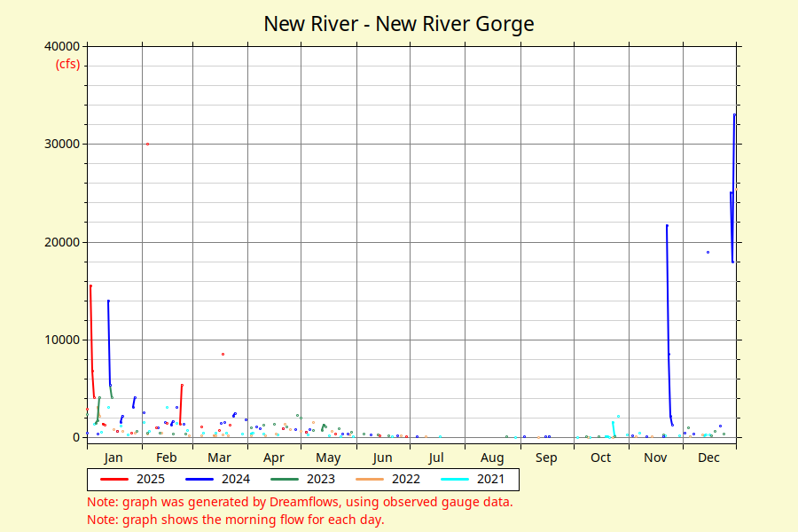This screenshot has width=798, height=532.
Task: Select the orange 2022 legend line
Action: click(x=370, y=479)
